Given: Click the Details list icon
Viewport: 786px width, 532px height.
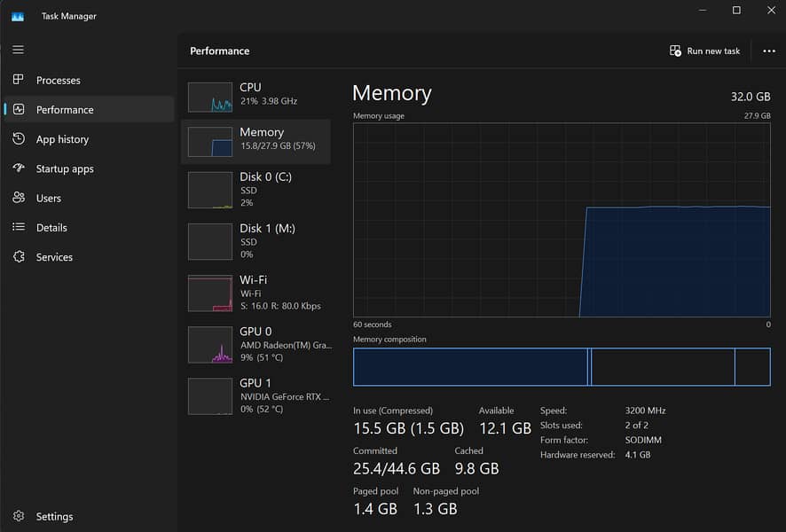Looking at the screenshot, I should (19, 227).
